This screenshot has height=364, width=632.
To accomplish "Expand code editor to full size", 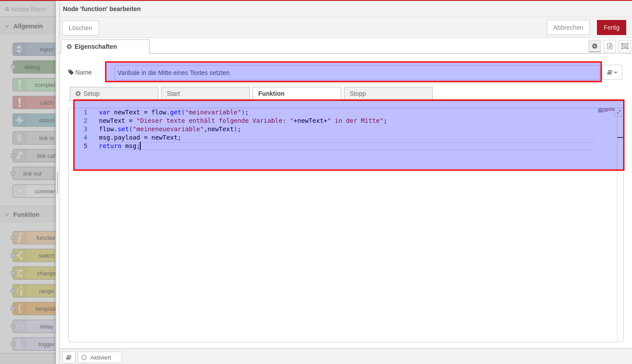I will coord(619,112).
